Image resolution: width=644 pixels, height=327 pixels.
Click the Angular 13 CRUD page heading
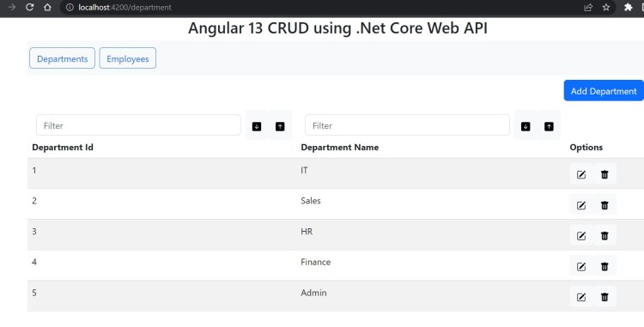point(337,28)
